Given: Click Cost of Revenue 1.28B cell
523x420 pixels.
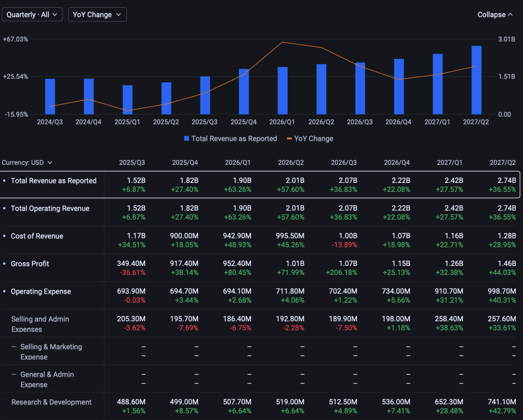Looking at the screenshot, I should [x=507, y=236].
